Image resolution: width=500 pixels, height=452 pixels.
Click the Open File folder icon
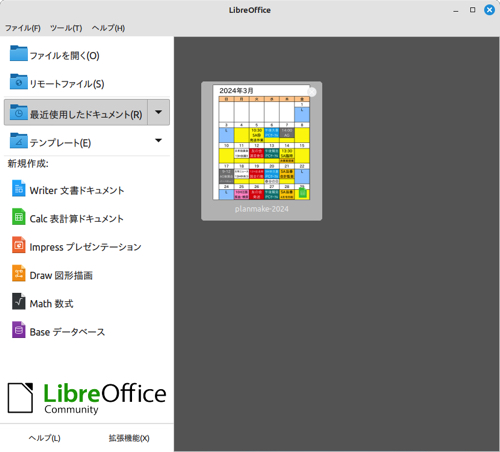(x=19, y=53)
